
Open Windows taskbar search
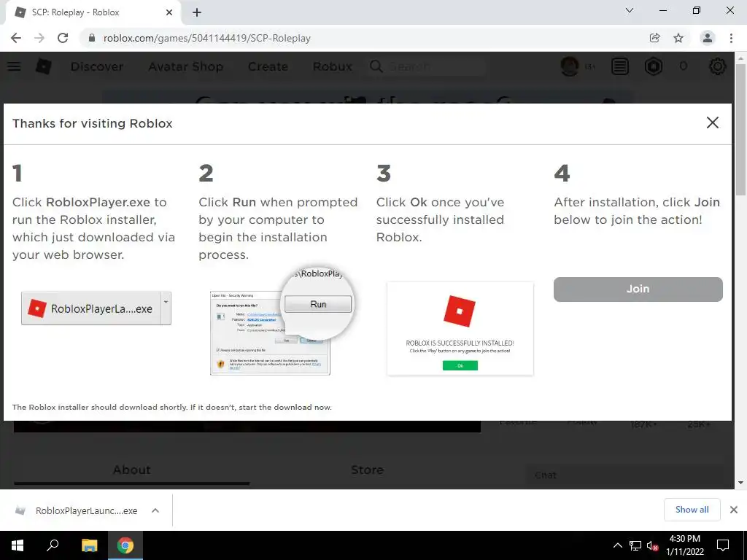[x=53, y=545]
